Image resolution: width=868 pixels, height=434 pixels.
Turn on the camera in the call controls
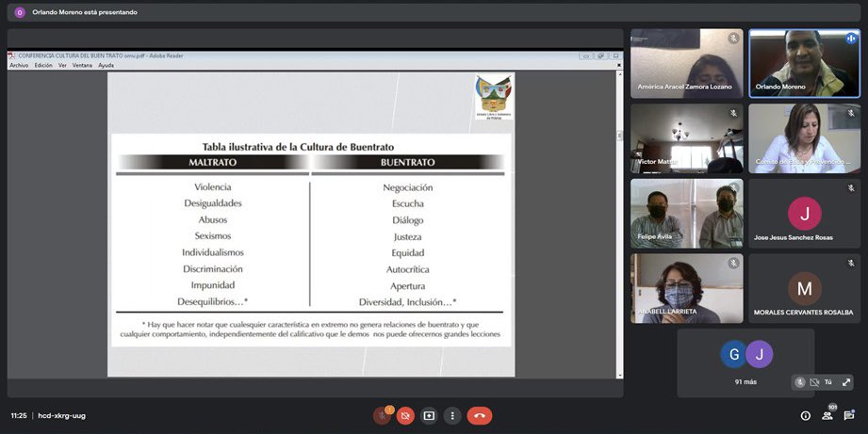click(x=405, y=416)
